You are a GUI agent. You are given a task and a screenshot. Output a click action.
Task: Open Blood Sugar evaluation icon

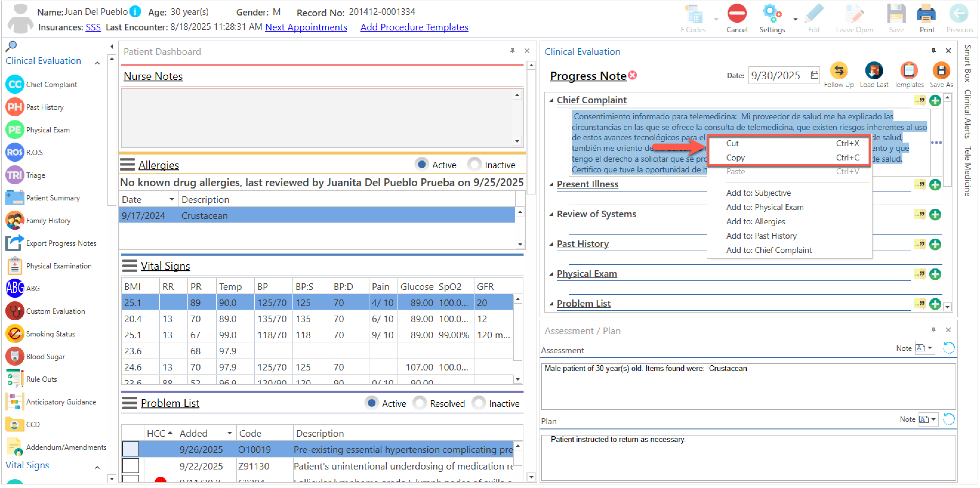(15, 357)
